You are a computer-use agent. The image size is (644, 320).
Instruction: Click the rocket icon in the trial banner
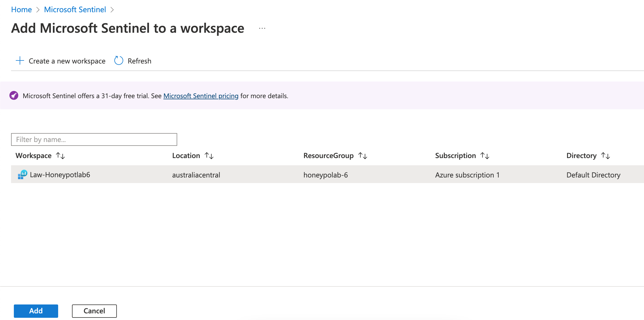[x=14, y=95]
